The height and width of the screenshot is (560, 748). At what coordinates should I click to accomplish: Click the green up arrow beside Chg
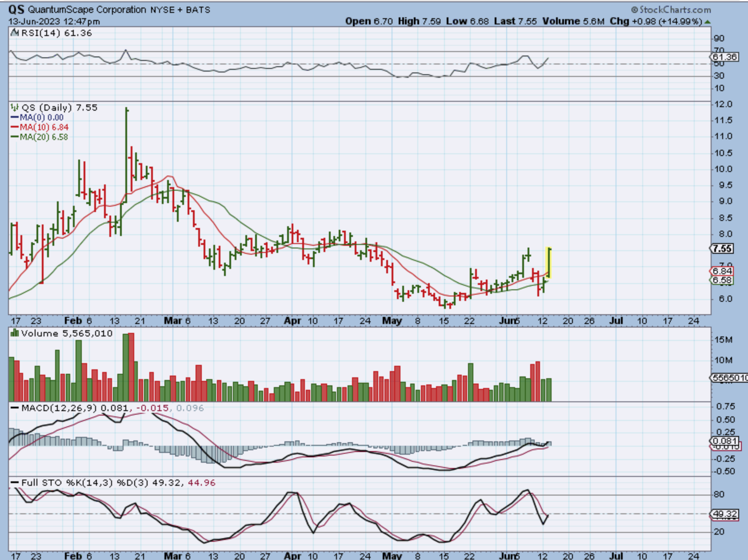(707, 21)
